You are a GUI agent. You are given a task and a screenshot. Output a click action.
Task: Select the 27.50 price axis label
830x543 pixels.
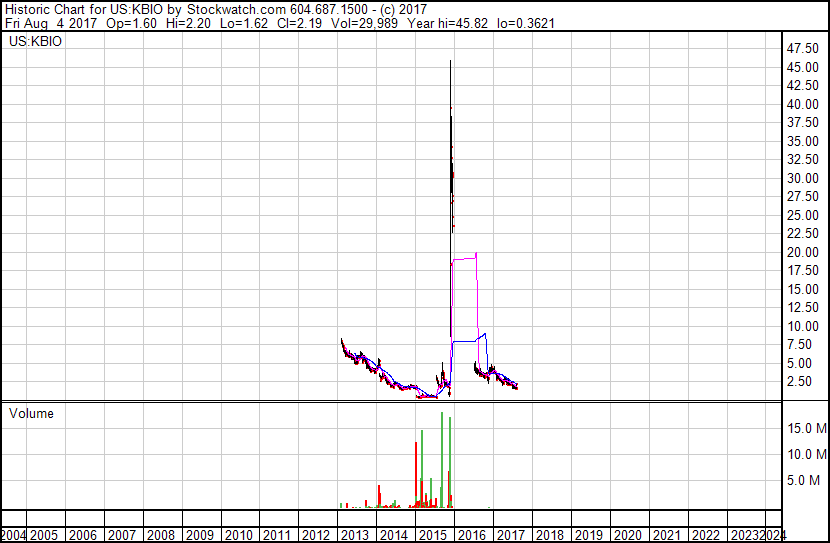point(802,196)
